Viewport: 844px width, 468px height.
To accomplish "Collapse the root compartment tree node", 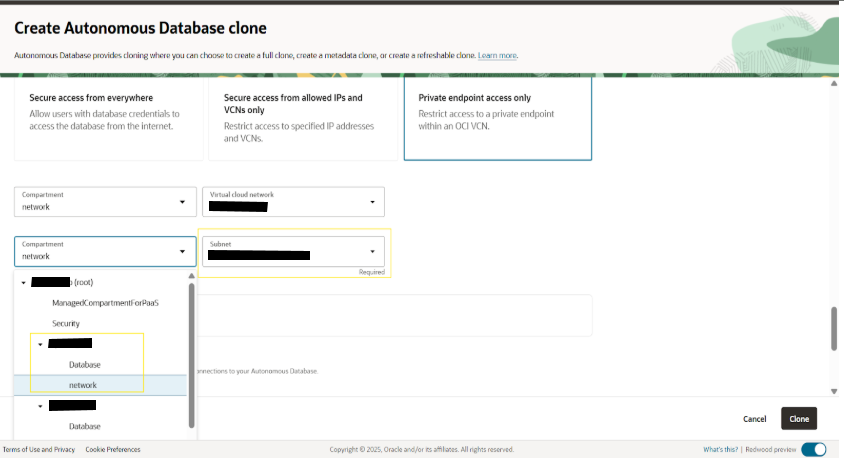I will tap(24, 283).
